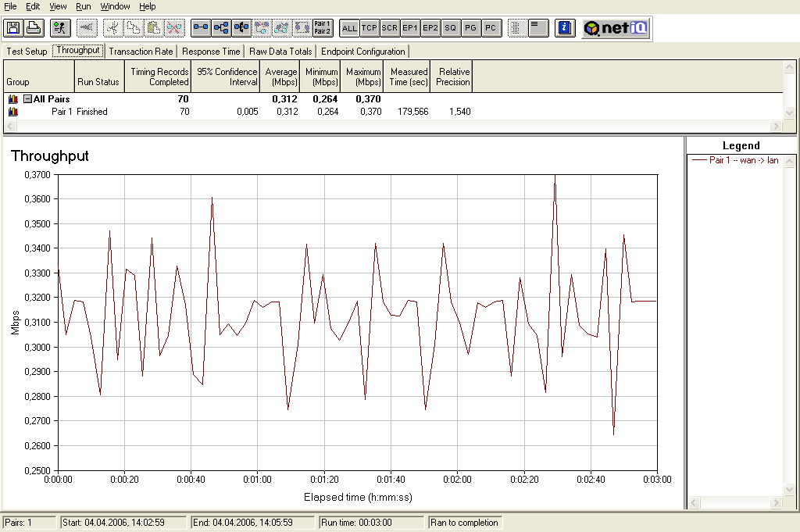Click the Add endpoint pair icon
800x532 pixels.
click(x=201, y=27)
